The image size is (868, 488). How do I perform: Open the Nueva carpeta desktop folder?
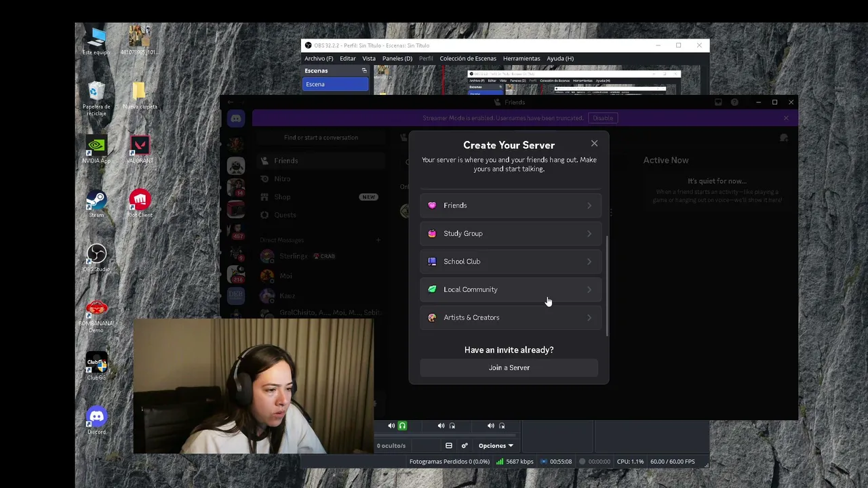pos(140,96)
